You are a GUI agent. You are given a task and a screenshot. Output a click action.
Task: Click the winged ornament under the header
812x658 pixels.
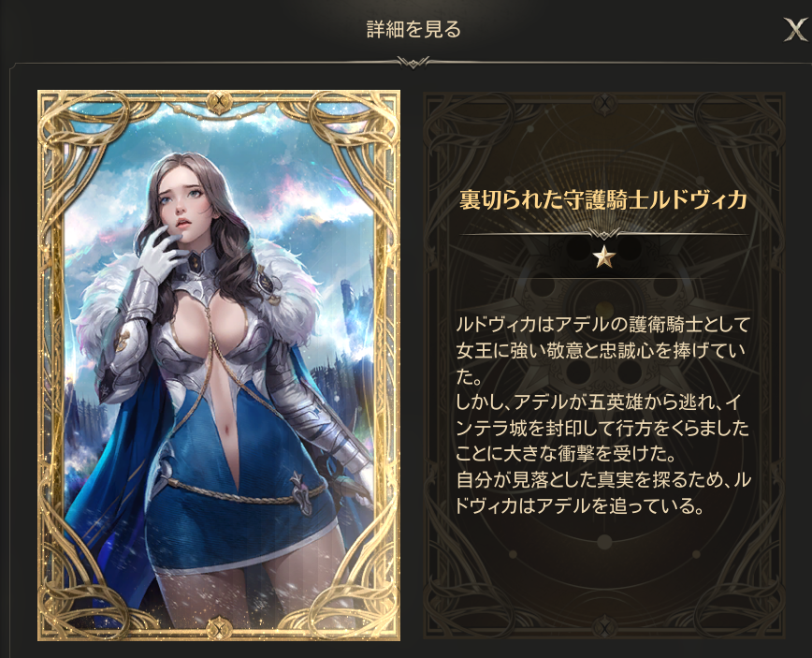tap(413, 62)
